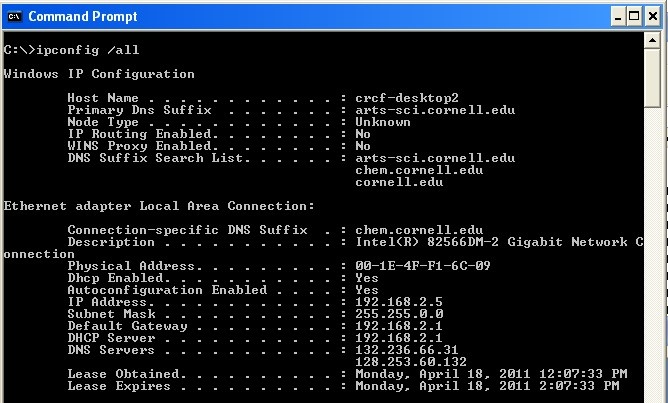The height and width of the screenshot is (403, 668).
Task: Click the DNS server 128.253.60.132
Action: tap(411, 362)
